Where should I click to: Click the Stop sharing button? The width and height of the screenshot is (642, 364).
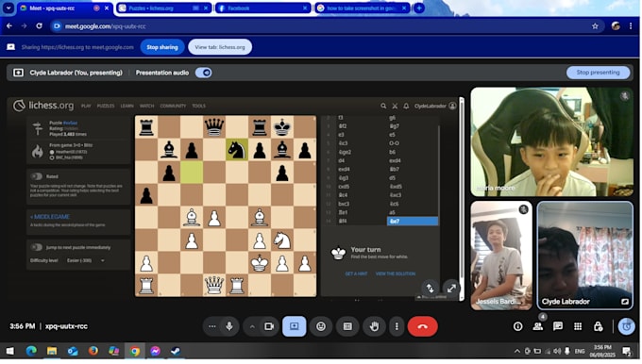click(162, 47)
